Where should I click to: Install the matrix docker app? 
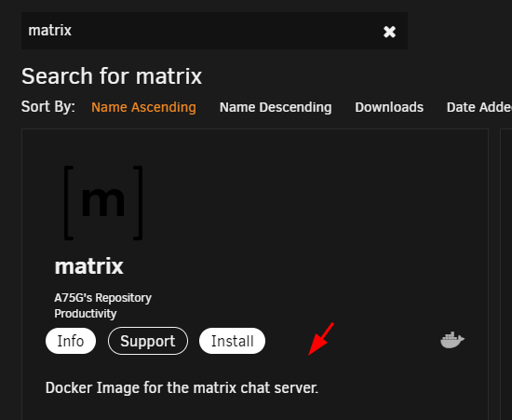232,341
